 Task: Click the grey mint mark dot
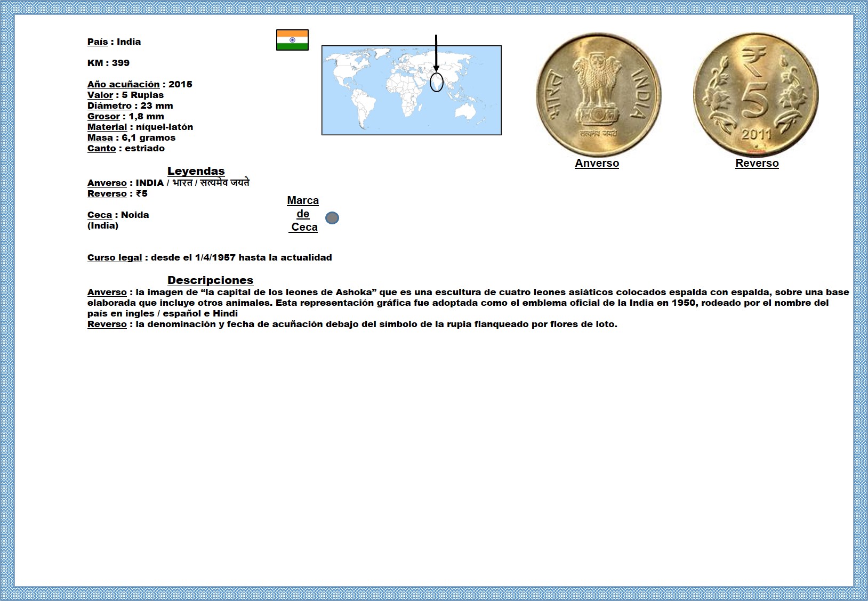pyautogui.click(x=332, y=218)
